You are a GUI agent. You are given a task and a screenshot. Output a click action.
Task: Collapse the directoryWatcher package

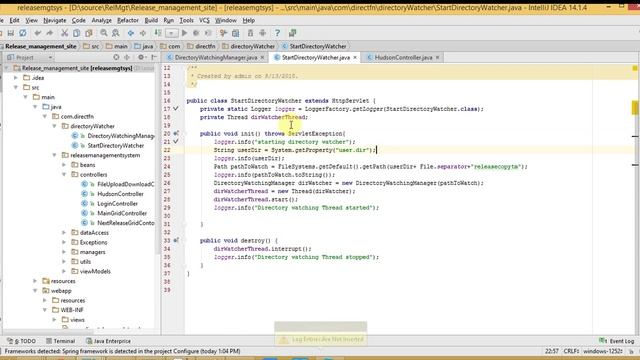point(54,126)
